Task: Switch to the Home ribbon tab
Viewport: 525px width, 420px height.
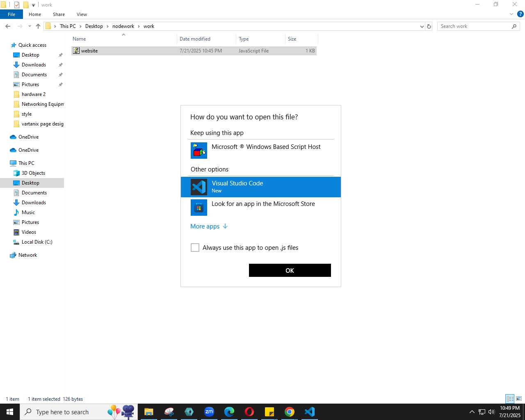Action: tap(35, 14)
